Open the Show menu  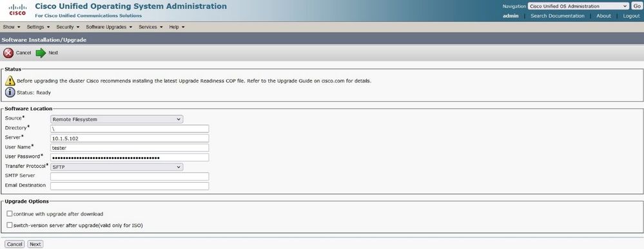pos(11,27)
